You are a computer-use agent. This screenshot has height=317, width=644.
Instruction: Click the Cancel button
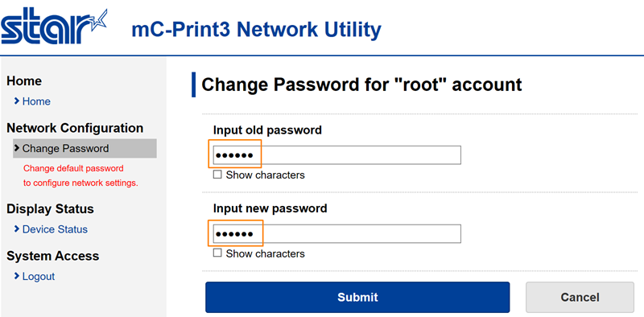coord(580,298)
